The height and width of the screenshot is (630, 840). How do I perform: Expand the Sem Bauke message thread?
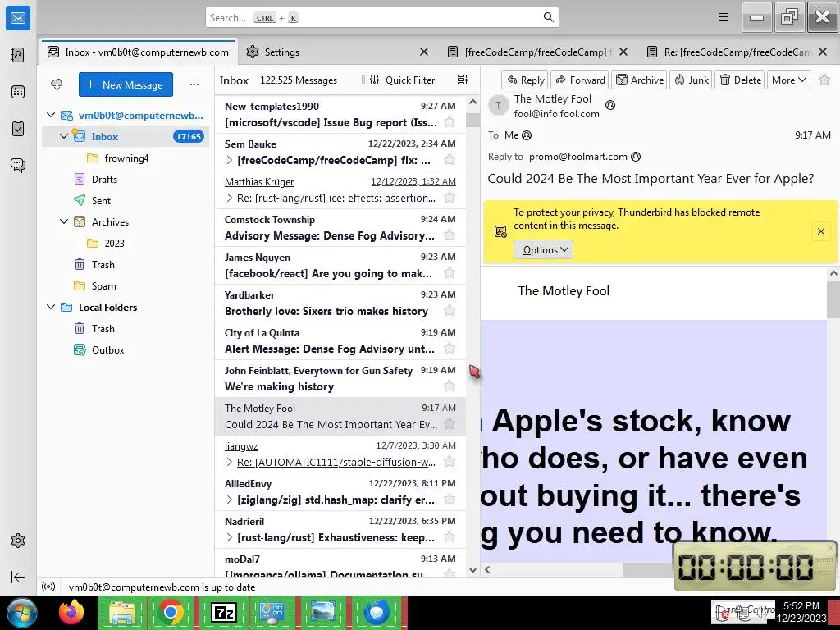tap(230, 160)
